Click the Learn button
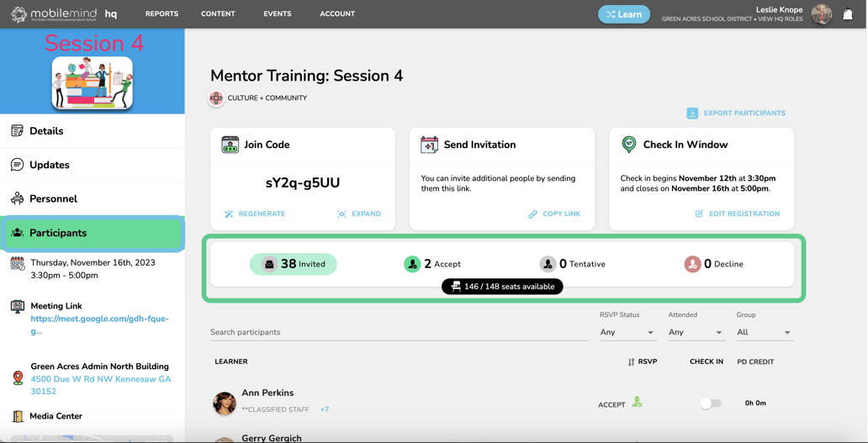Viewport: 868px width, 443px height. (624, 14)
